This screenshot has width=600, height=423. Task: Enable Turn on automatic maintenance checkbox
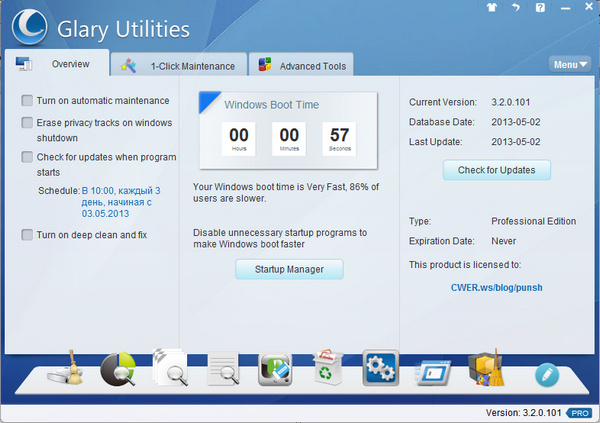[27, 101]
